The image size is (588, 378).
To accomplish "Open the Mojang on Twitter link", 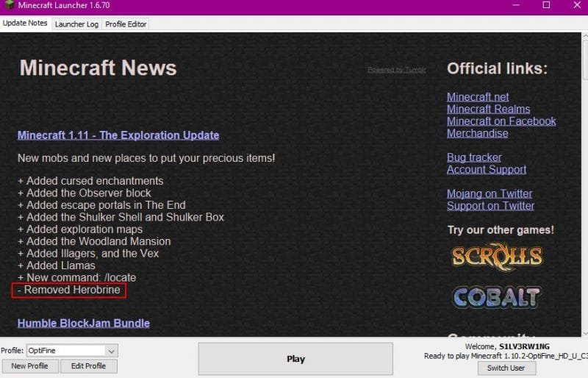I will [x=490, y=193].
